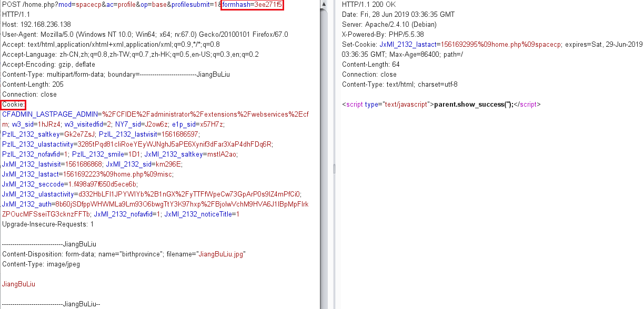Screen dimensions: 644x309
Task: Click the 'JxMl_2132_lastvisit' cookie in request
Action: (51, 164)
